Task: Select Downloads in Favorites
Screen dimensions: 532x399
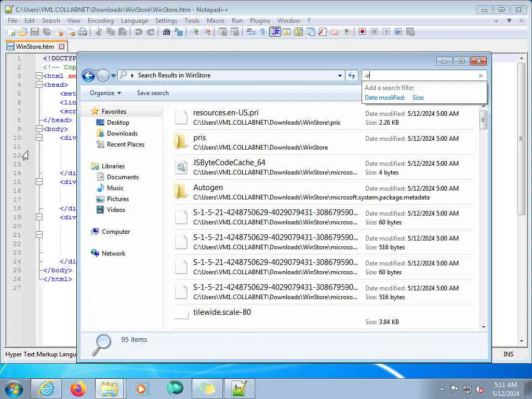Action: [117, 134]
